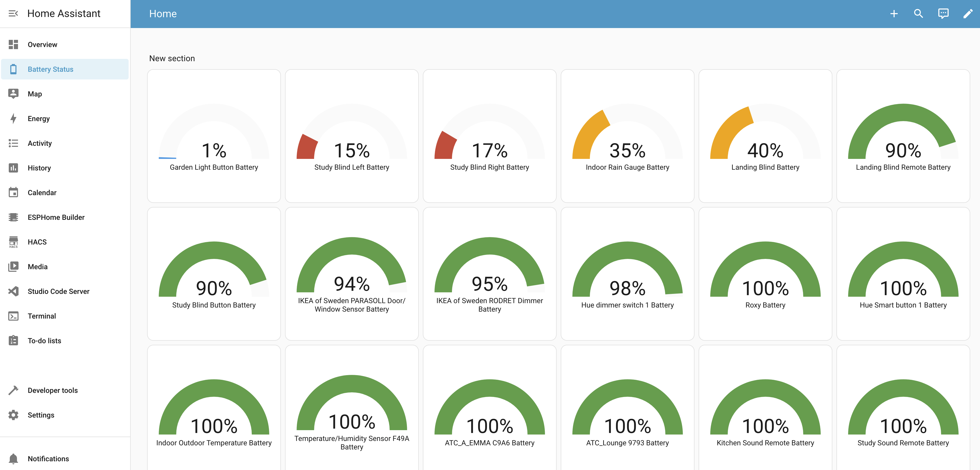
Task: Open search with the magnifier icon
Action: point(918,14)
